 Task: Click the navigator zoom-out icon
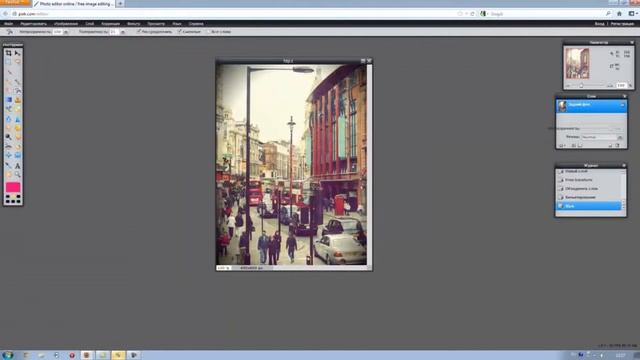[x=568, y=86]
